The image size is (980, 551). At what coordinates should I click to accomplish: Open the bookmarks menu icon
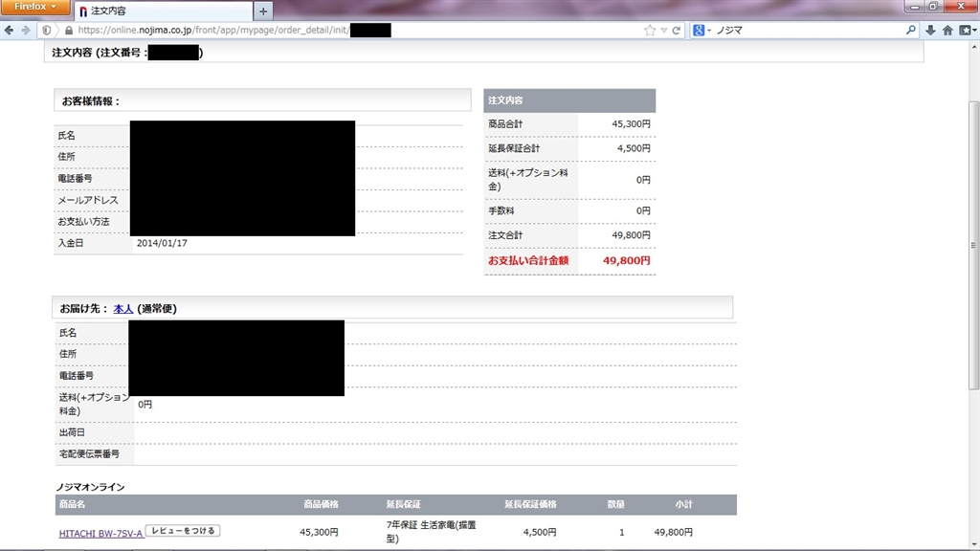pyautogui.click(x=969, y=30)
